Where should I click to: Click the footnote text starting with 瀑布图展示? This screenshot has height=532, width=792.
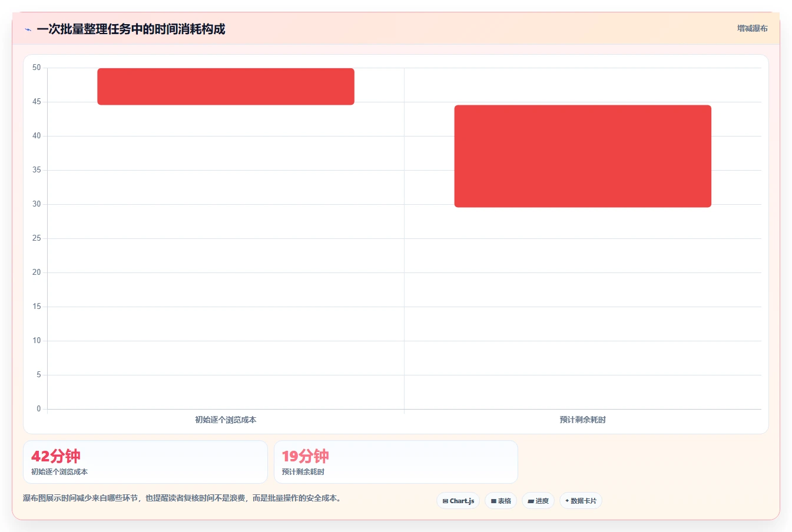tap(183, 498)
